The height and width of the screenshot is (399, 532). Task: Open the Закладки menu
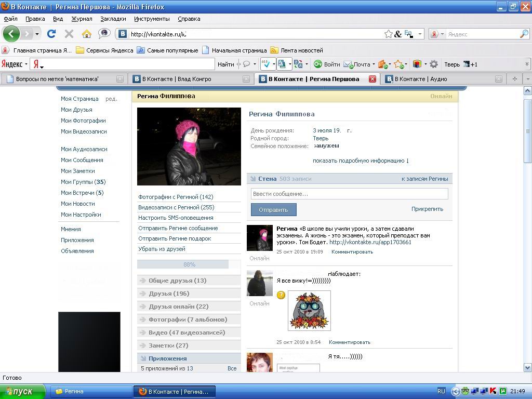(x=113, y=19)
